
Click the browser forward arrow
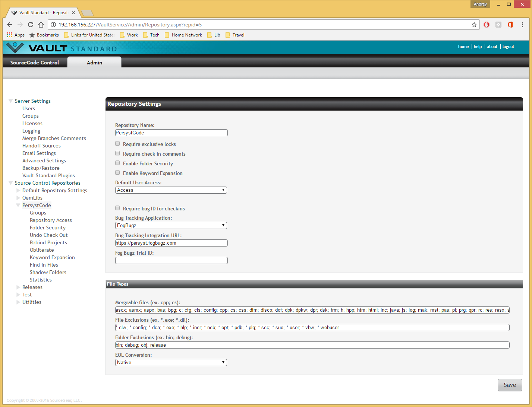pyautogui.click(x=20, y=25)
